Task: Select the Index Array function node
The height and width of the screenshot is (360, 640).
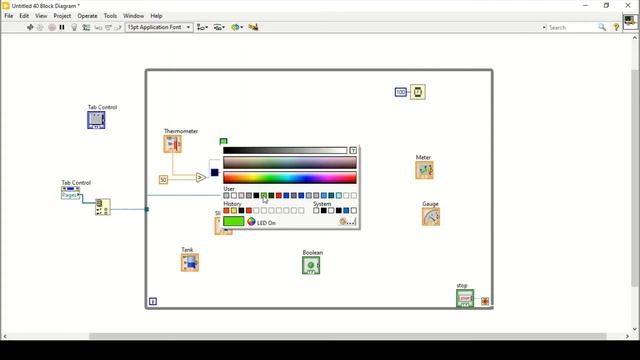Action: tap(102, 207)
